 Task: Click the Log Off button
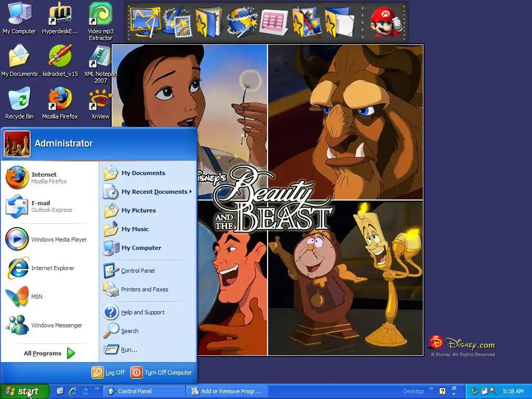pos(109,373)
